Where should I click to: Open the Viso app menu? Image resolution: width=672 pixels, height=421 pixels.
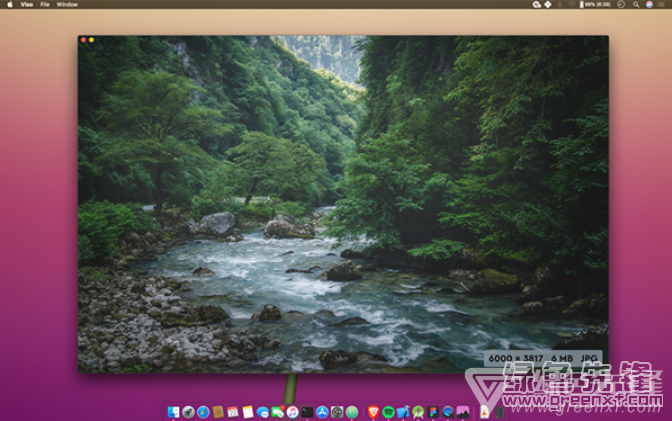point(27,4)
